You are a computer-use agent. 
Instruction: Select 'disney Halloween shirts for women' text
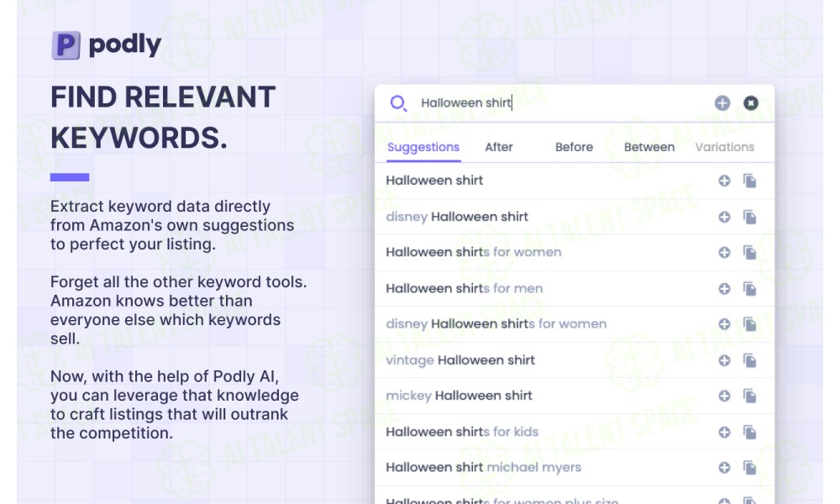[x=496, y=324]
